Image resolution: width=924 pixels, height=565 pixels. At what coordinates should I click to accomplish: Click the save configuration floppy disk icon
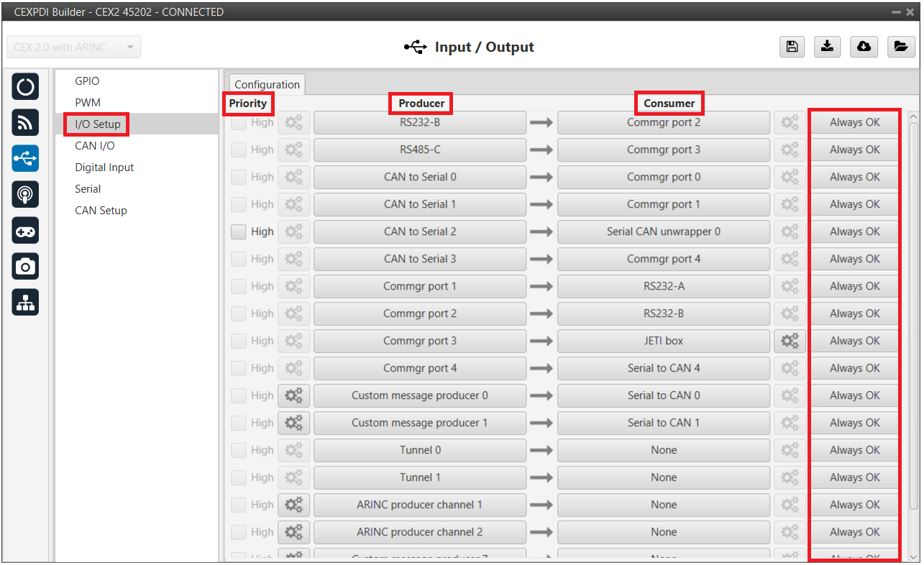tap(792, 47)
